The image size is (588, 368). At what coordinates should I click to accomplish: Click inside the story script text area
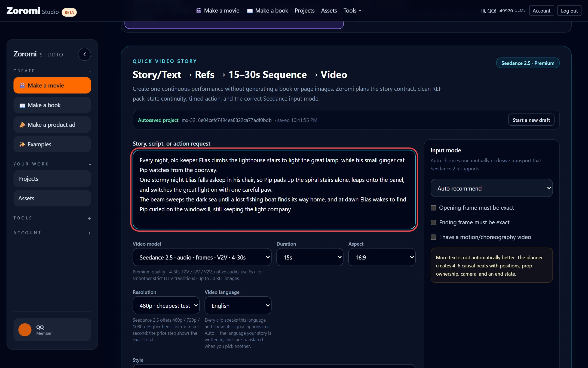[274, 189]
